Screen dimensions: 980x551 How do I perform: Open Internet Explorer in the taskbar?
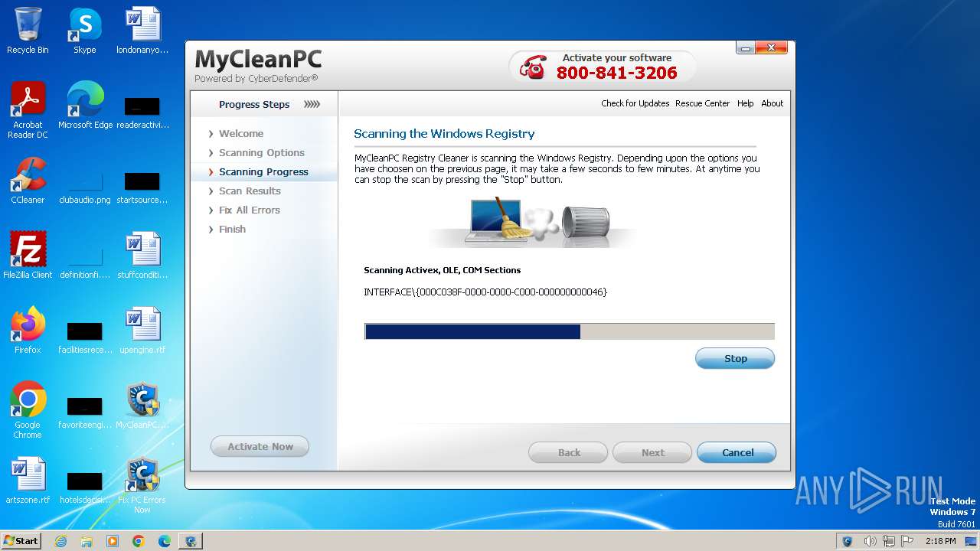point(60,541)
